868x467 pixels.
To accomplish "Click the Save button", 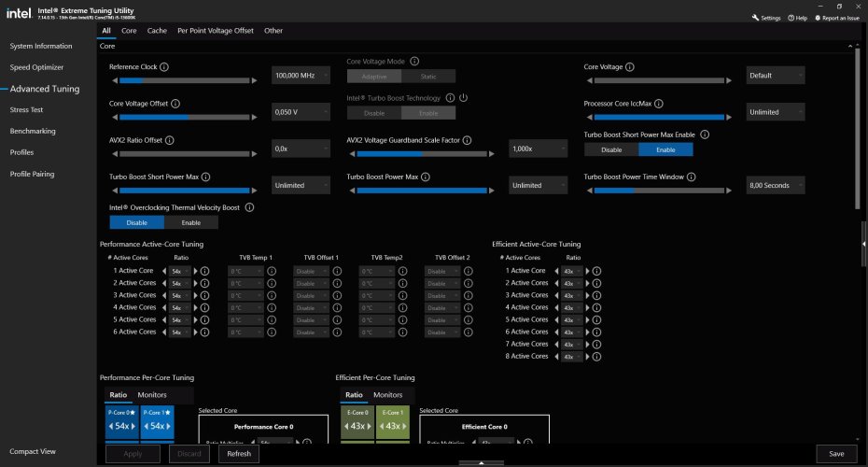I will 835,454.
